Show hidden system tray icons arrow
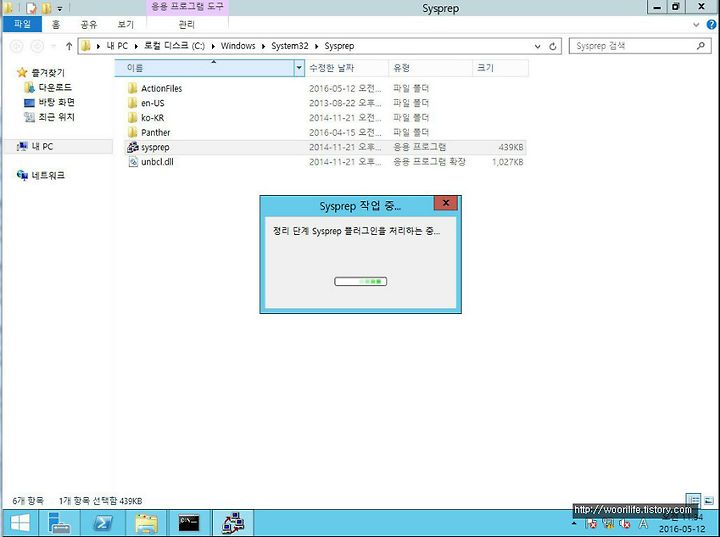The image size is (720, 537). (x=574, y=523)
